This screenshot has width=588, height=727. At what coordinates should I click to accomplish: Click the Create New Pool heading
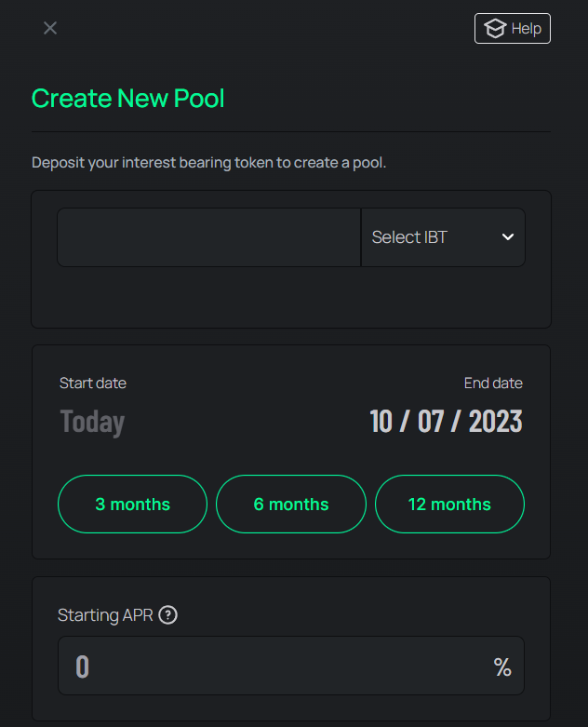[128, 99]
